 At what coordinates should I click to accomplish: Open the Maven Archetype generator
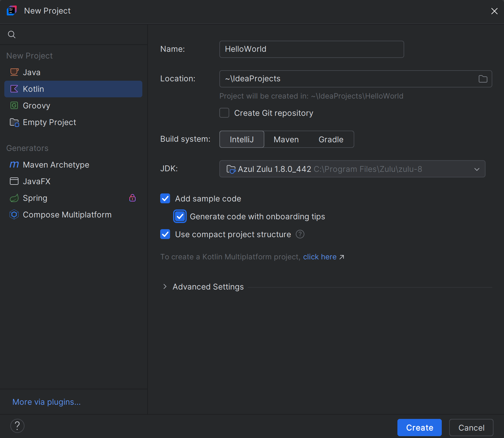coord(14,164)
